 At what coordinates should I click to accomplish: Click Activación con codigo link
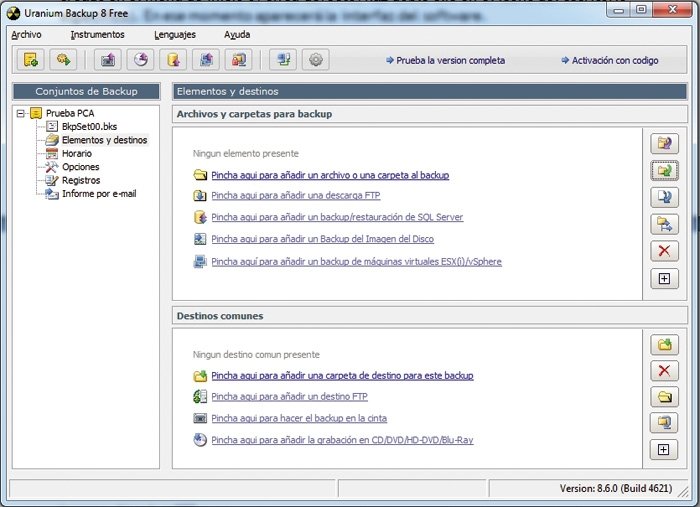tap(610, 60)
